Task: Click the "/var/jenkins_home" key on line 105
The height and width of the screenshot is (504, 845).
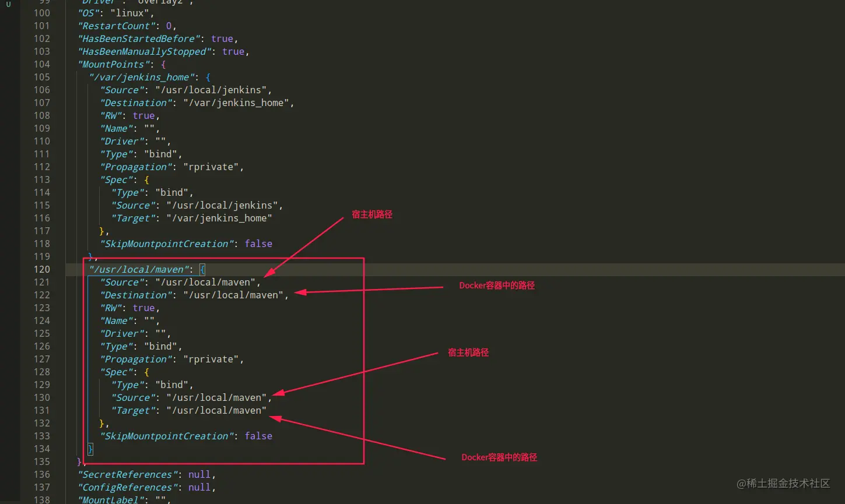Action: [141, 77]
